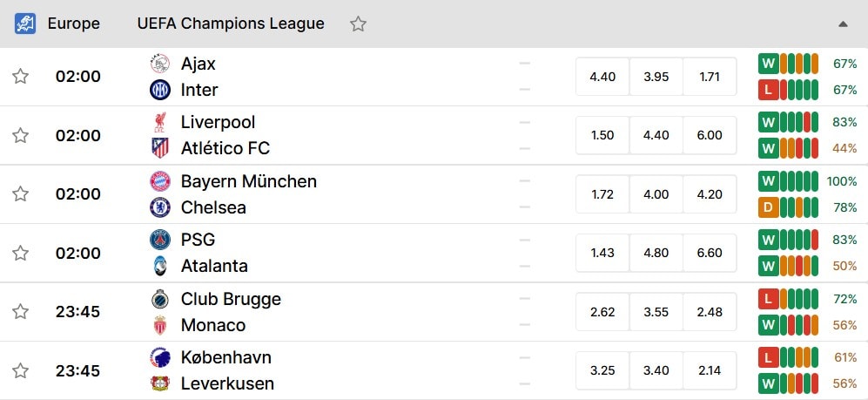The image size is (868, 400).
Task: Select away odds 2.48 for Monaco
Action: (x=710, y=312)
